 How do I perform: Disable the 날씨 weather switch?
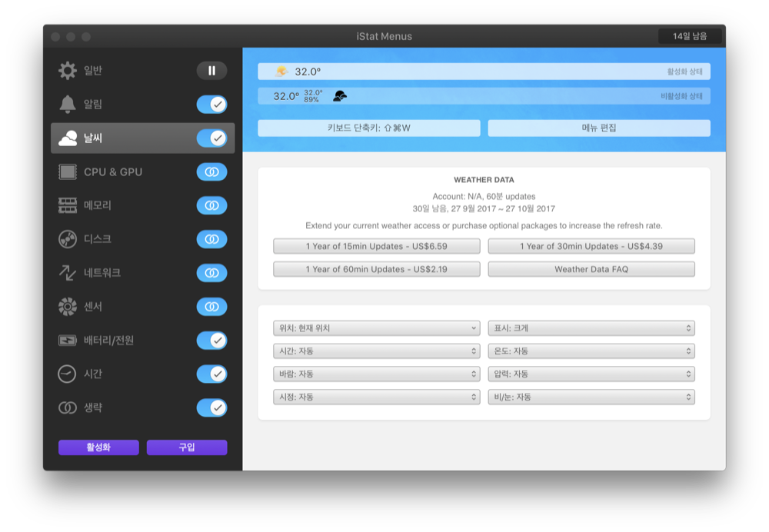pyautogui.click(x=212, y=138)
